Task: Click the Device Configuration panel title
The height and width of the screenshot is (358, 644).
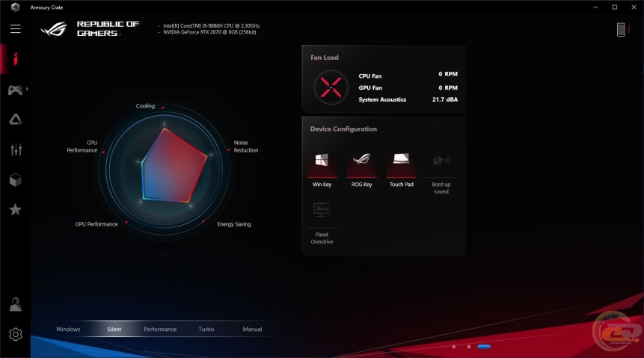Action: coord(343,129)
